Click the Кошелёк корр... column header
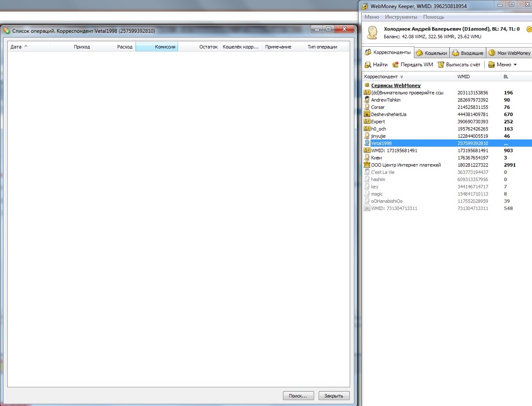 click(x=241, y=47)
